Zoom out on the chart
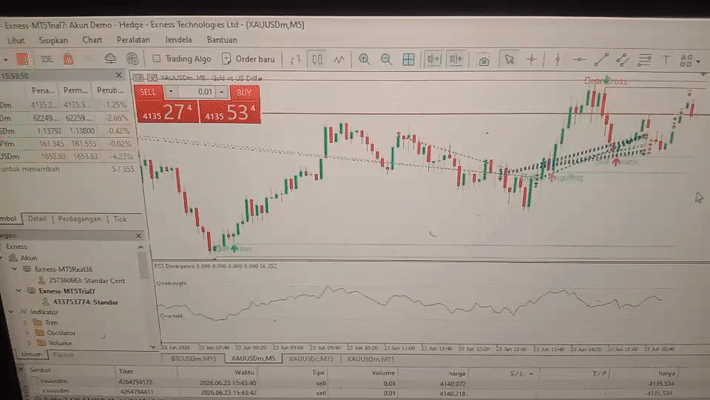The image size is (710, 400). [x=386, y=59]
